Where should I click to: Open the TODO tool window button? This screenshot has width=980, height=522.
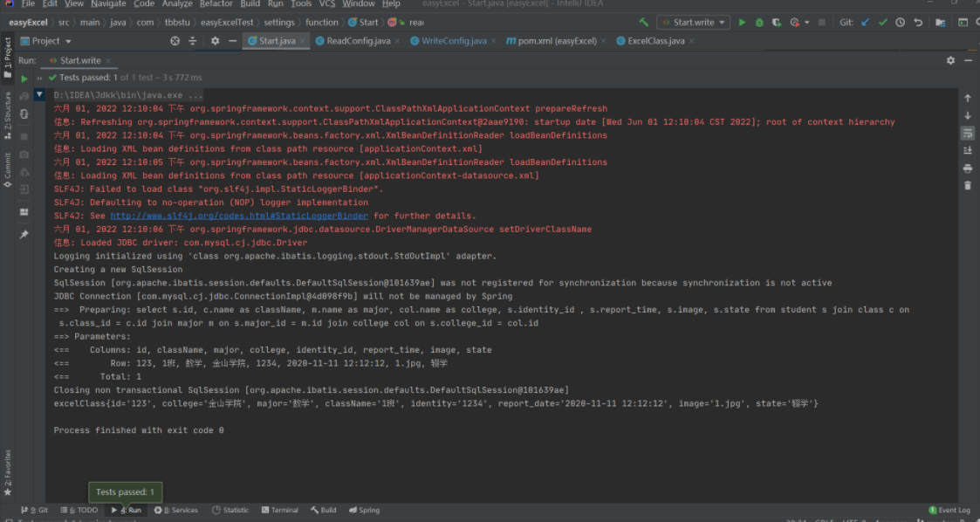(x=79, y=510)
